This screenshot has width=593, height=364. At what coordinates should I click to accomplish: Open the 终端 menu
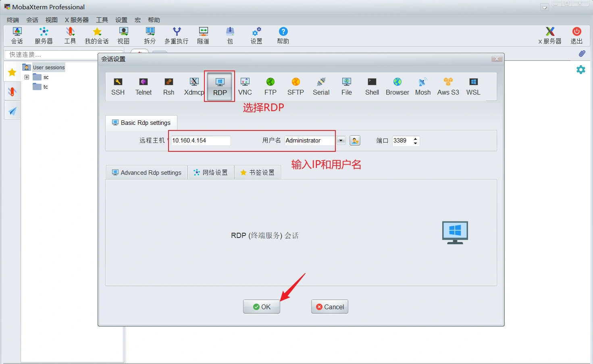pos(13,20)
